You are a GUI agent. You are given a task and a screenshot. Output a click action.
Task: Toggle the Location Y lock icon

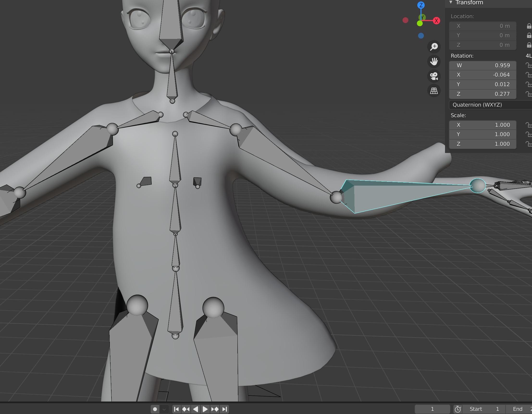pyautogui.click(x=529, y=36)
